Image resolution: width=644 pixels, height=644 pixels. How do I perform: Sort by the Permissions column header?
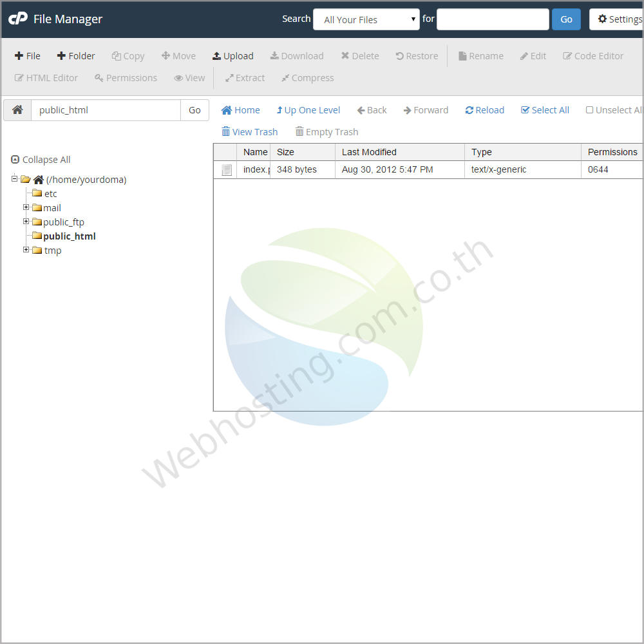tap(612, 152)
